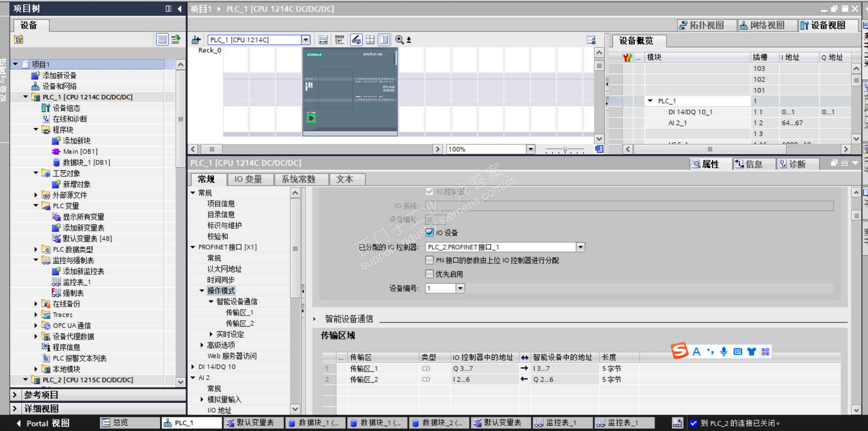Select the AI 2_1 row in device overview

coord(730,123)
